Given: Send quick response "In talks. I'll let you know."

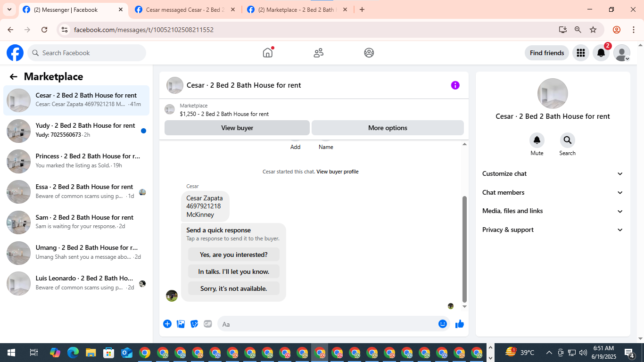Looking at the screenshot, I should tap(234, 271).
